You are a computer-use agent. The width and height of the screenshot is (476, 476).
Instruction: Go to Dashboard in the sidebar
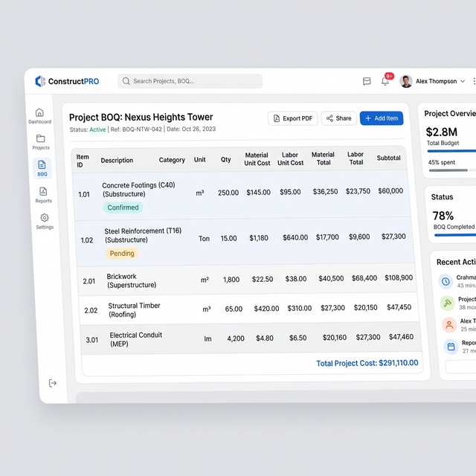pyautogui.click(x=40, y=116)
